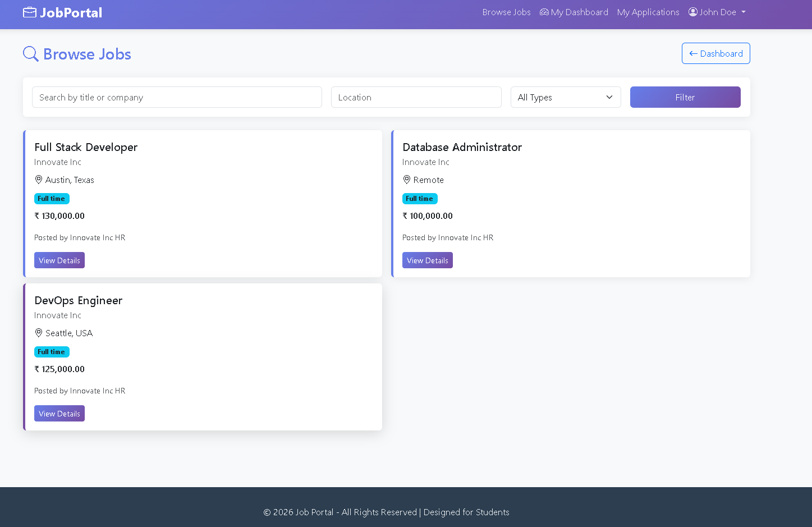Image resolution: width=812 pixels, height=527 pixels.
Task: Click the location pin icon next to Seattle, USA
Action: pyautogui.click(x=39, y=333)
